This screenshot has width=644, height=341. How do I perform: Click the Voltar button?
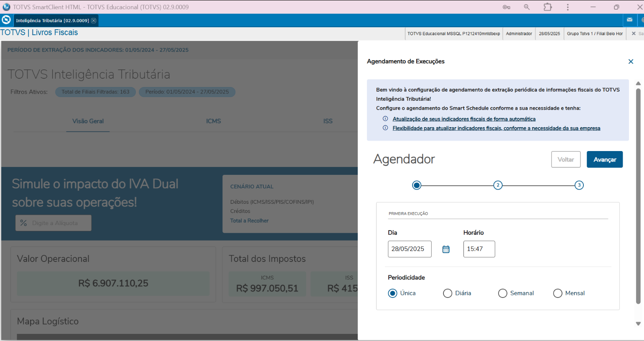click(566, 159)
